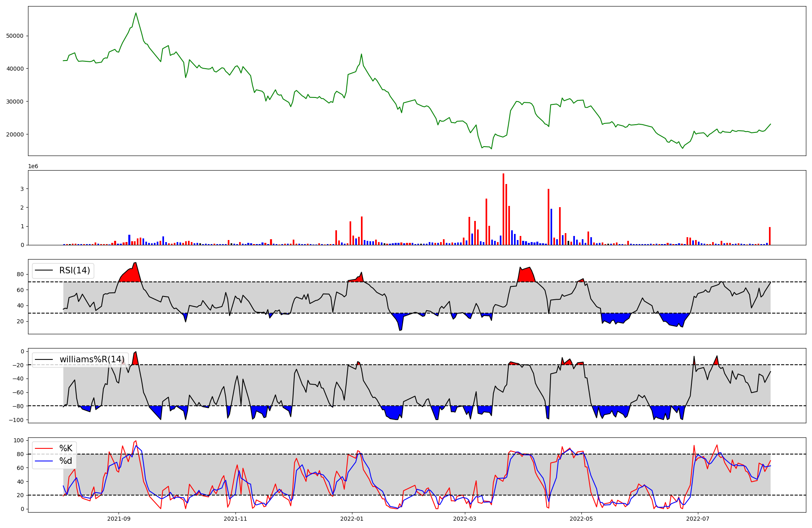Click the 2022-03 date tick label

tap(464, 519)
